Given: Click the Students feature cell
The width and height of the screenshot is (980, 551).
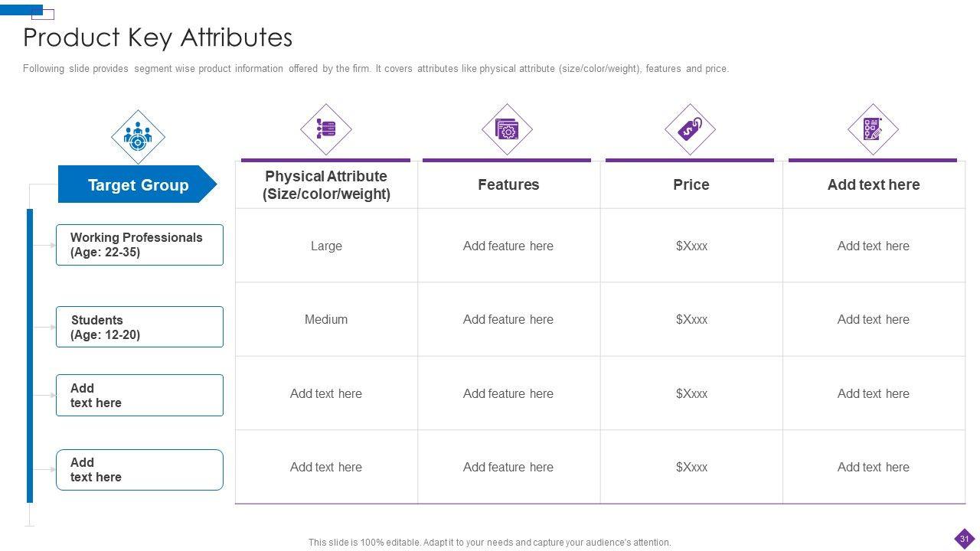Looking at the screenshot, I should (x=508, y=319).
